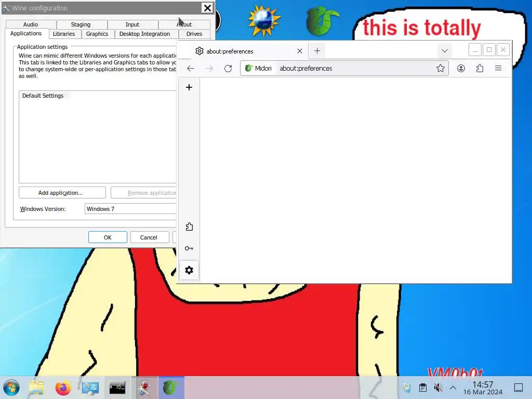The width and height of the screenshot is (532, 399).
Task: Open the sun globe desktop icon
Action: [264, 21]
